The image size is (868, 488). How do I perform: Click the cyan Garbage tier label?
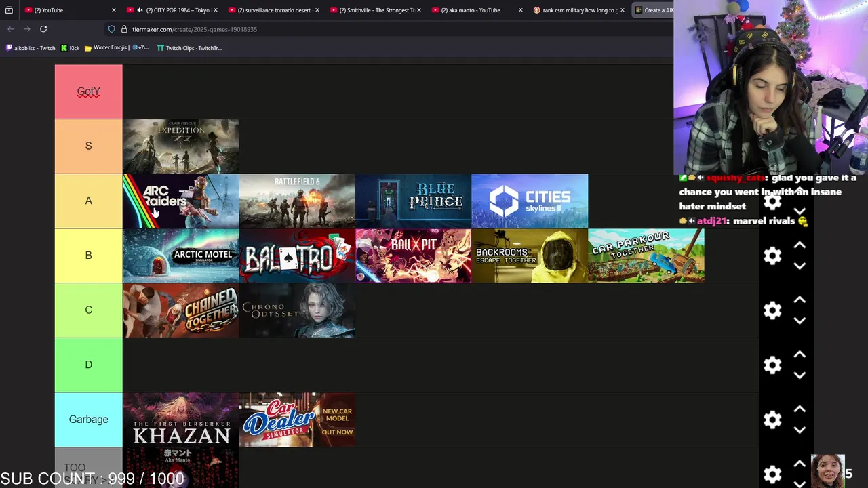tap(89, 420)
